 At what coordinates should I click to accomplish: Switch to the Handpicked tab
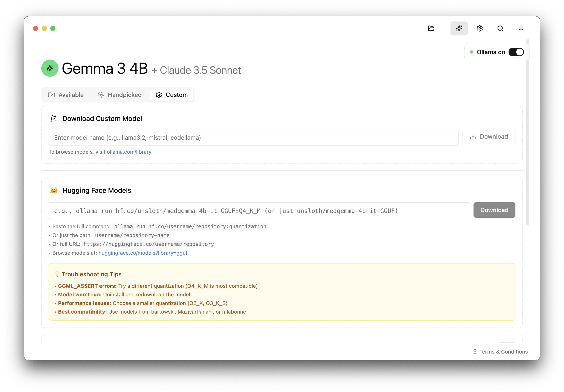[x=120, y=95]
